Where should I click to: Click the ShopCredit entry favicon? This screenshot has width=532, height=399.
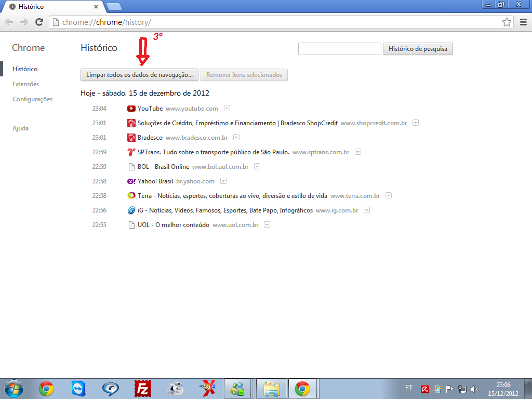tap(131, 123)
